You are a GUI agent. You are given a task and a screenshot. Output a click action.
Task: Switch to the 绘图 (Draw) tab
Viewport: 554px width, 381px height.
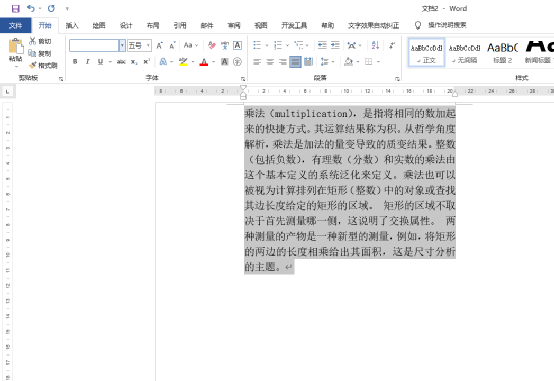(x=99, y=25)
